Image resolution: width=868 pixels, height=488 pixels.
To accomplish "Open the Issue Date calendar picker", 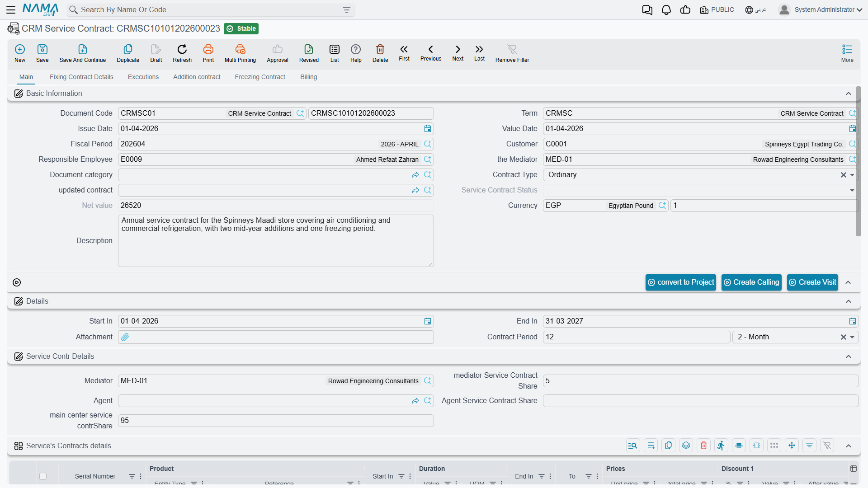I will [x=428, y=129].
